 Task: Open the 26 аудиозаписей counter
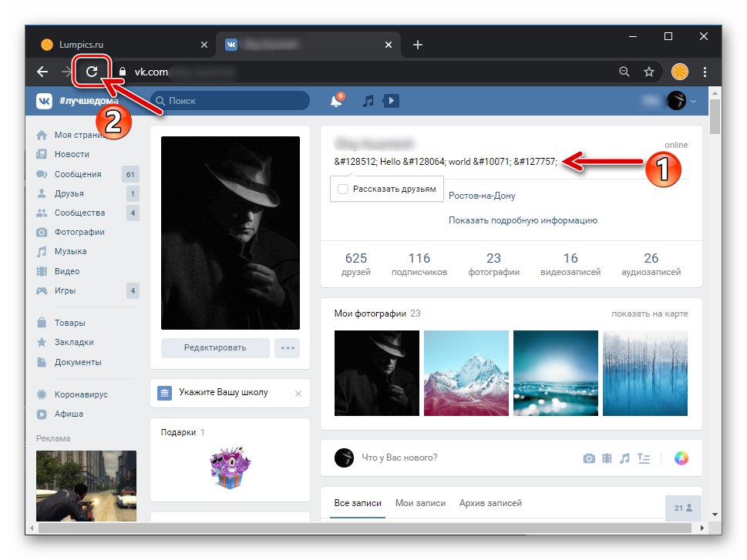click(x=651, y=264)
